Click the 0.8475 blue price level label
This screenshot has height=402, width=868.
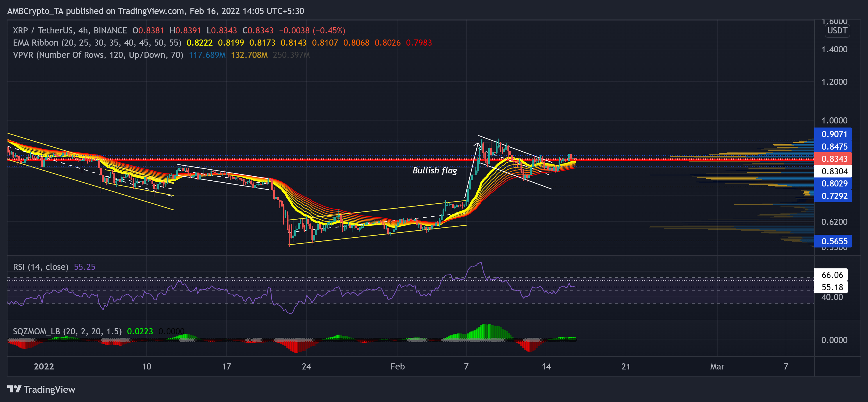click(833, 146)
